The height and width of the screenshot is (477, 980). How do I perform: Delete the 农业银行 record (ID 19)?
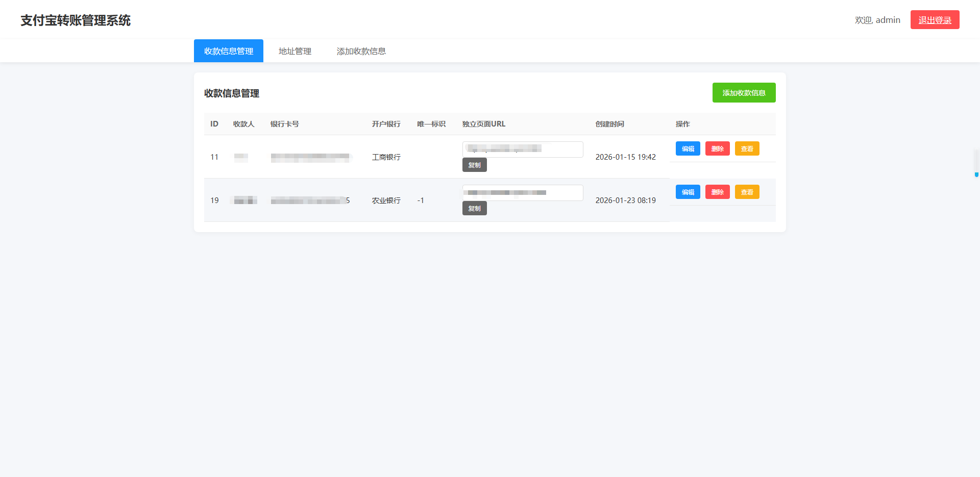pyautogui.click(x=717, y=192)
